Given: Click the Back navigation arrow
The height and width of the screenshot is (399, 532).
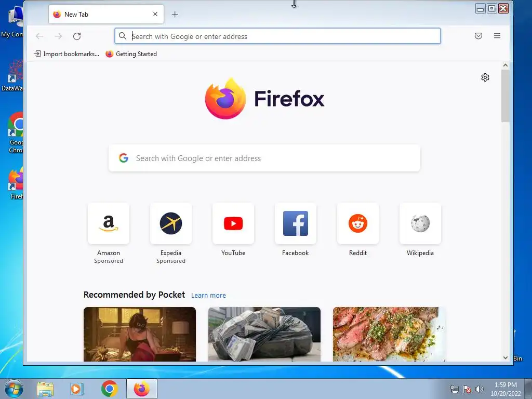Looking at the screenshot, I should [x=39, y=36].
